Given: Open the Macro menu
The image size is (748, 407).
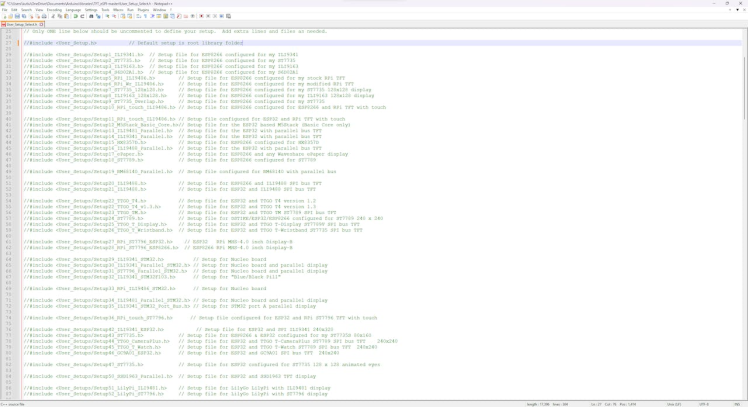Looking at the screenshot, I should coord(118,10).
